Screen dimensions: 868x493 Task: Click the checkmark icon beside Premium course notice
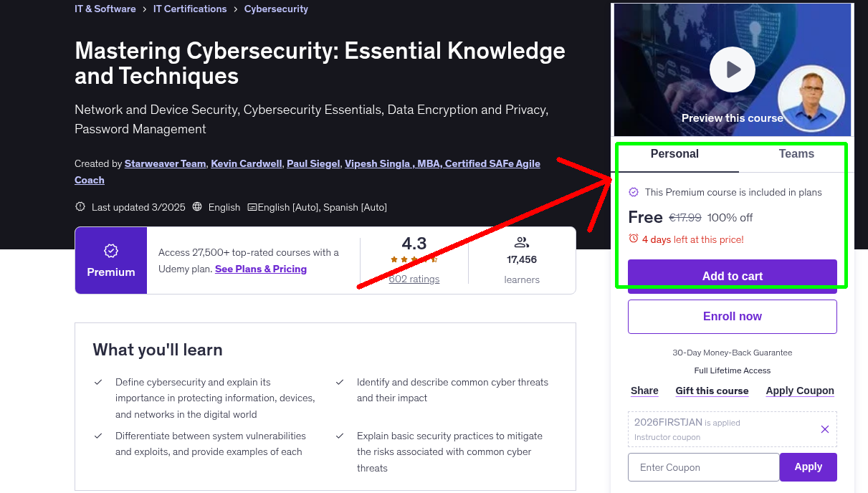click(634, 192)
